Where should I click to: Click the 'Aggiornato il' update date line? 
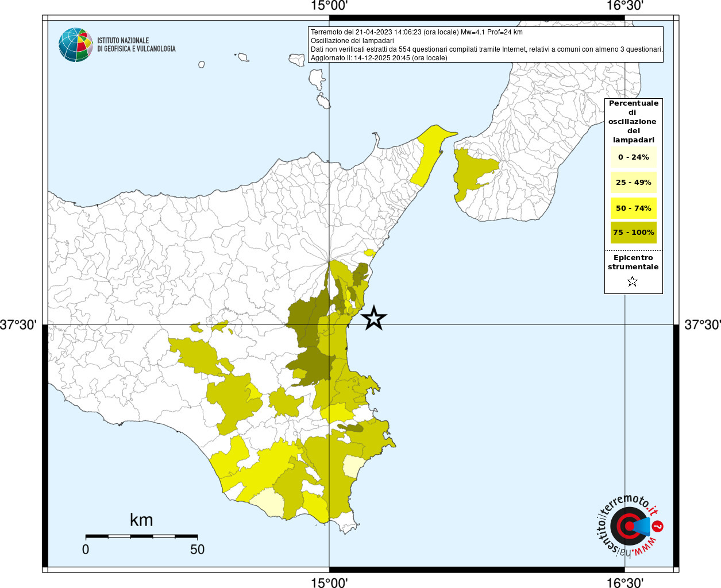click(379, 58)
